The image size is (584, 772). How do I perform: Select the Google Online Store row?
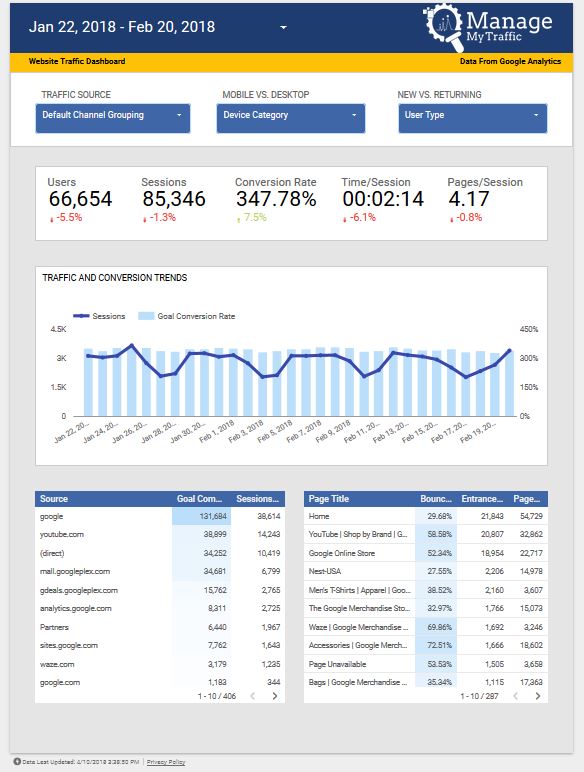(426, 553)
